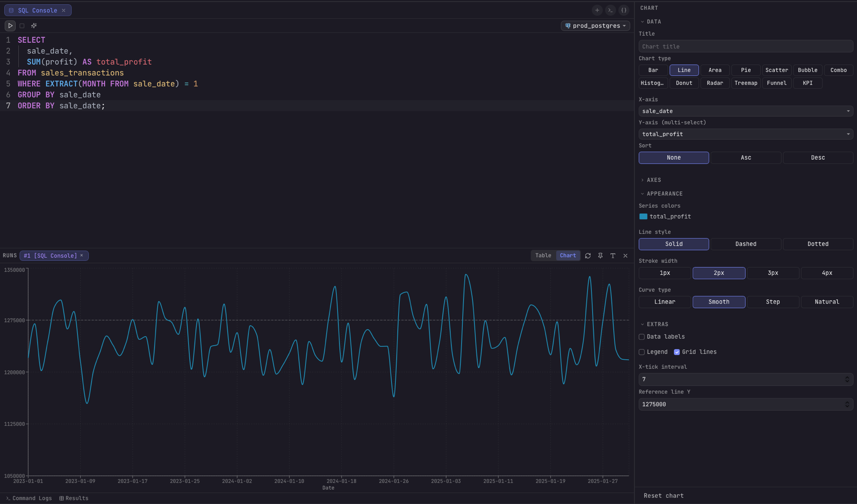Viewport: 857px width, 504px height.
Task: Select Line chart type
Action: [x=684, y=70]
